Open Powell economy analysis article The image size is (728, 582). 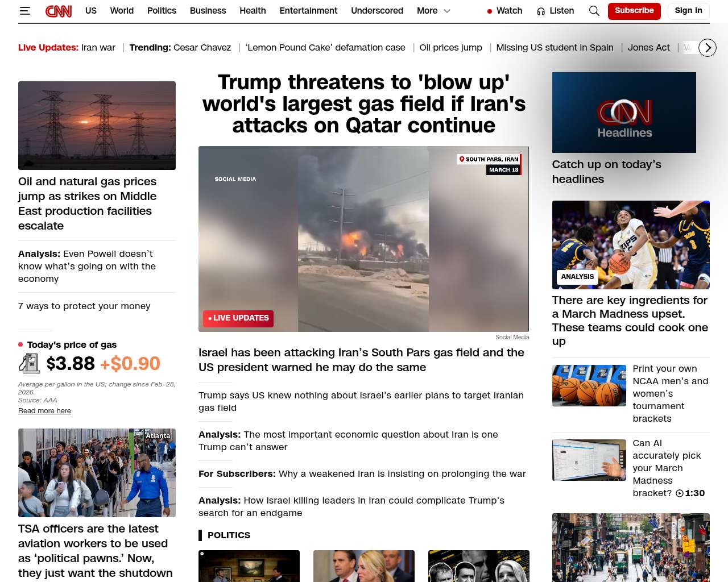click(87, 266)
